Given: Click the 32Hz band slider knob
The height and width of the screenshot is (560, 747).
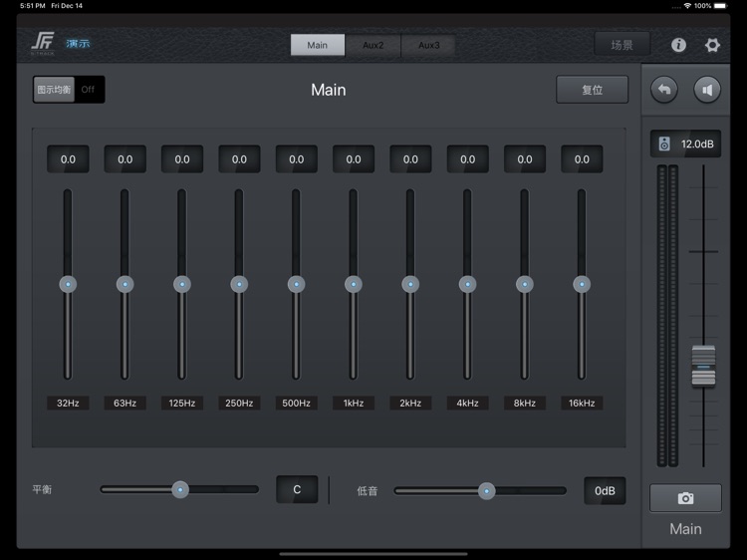Looking at the screenshot, I should 68,284.
